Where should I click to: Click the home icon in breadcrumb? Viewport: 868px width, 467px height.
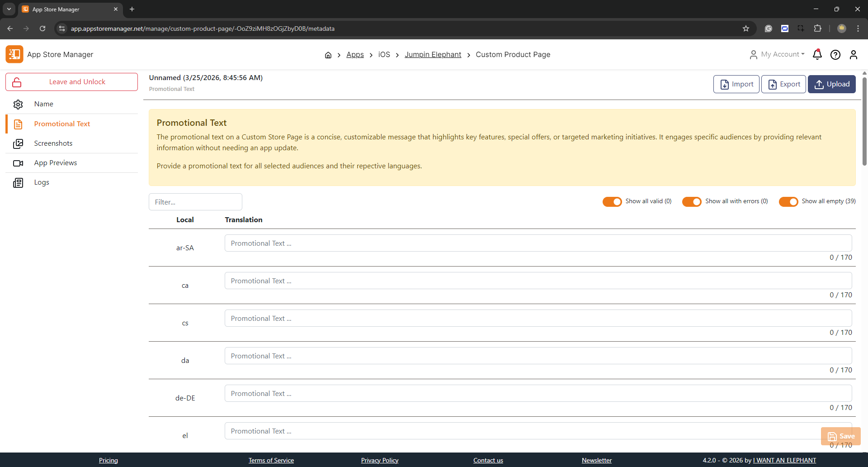tap(328, 55)
